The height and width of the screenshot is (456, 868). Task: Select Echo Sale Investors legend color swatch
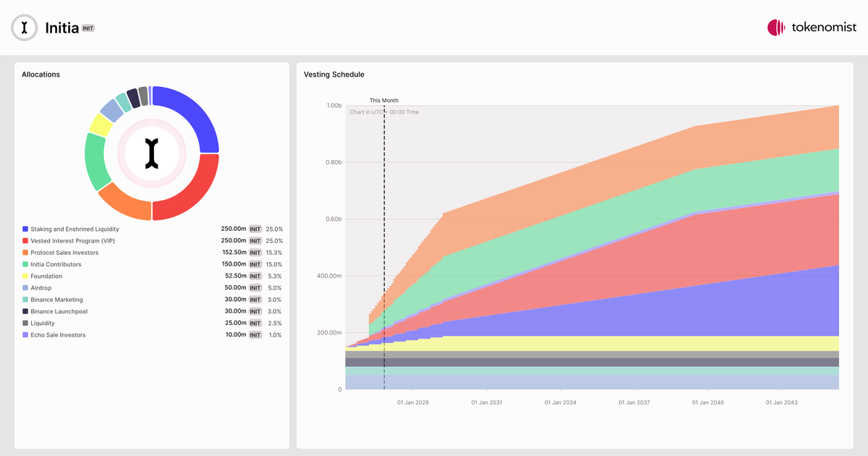coord(25,335)
